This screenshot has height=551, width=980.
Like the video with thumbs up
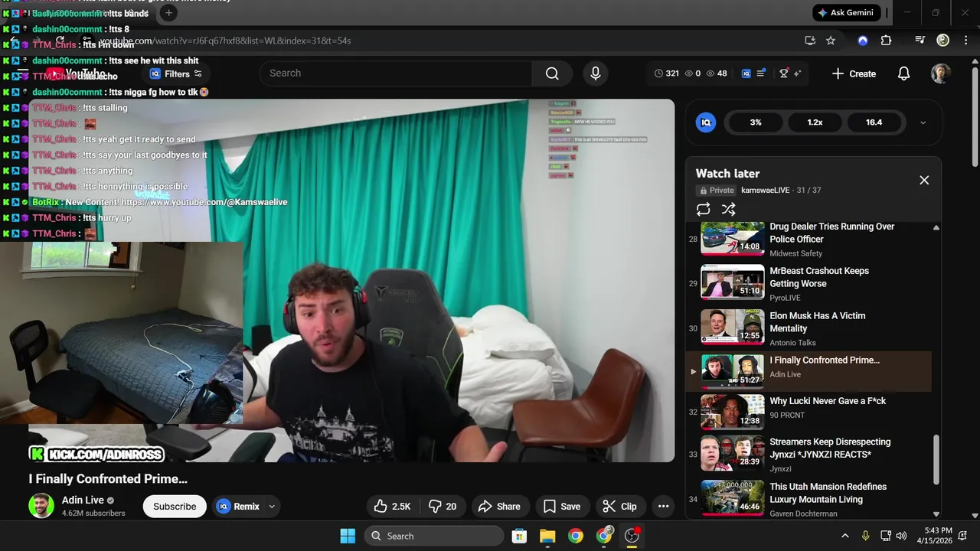(392, 506)
